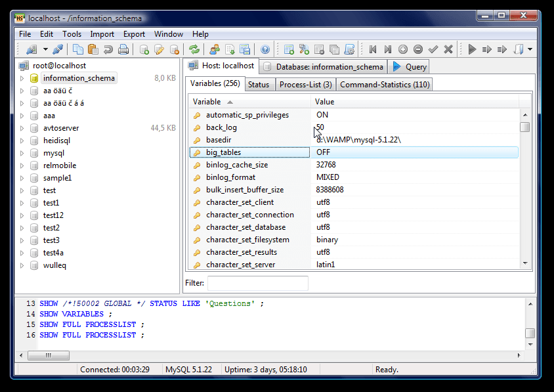Viewport: 554px width, 392px height.
Task: Expand the information_schema database node
Action: coord(22,78)
